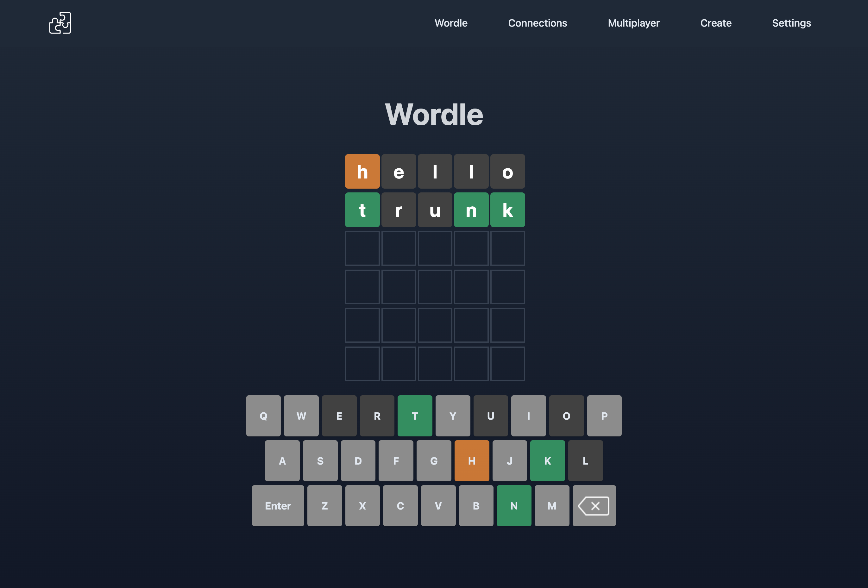This screenshot has width=868, height=588.
Task: Click the 'r' tile in trunk row
Action: coord(399,210)
